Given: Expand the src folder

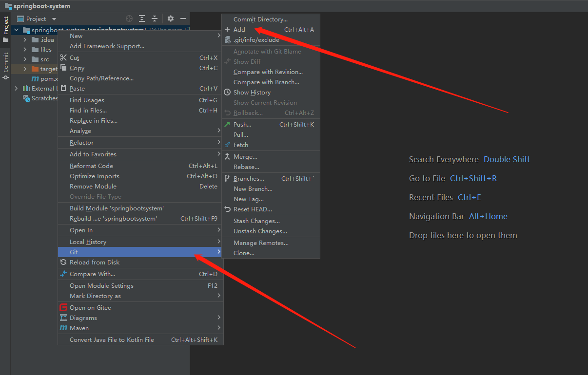Looking at the screenshot, I should [x=25, y=59].
